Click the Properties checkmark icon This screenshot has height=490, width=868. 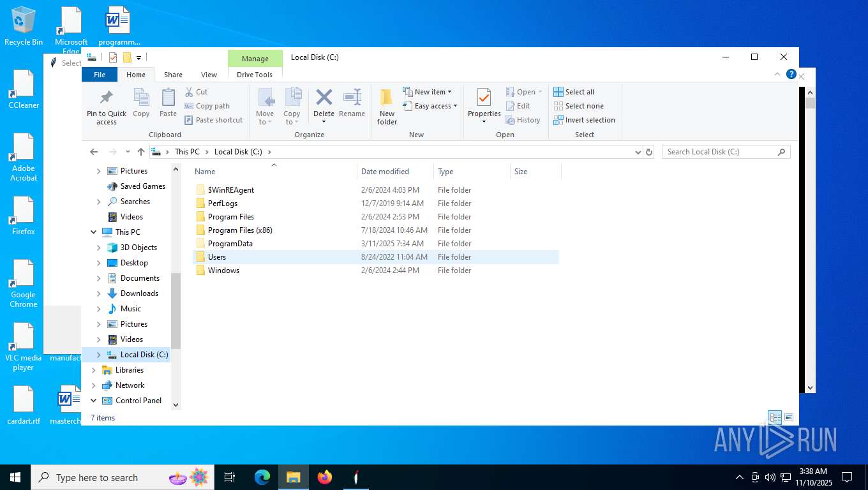484,97
